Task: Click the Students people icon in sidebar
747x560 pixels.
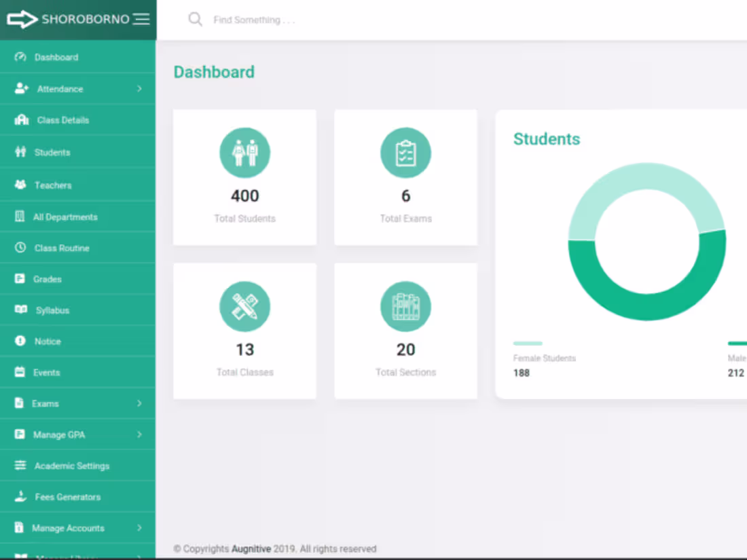Action: pos(19,151)
